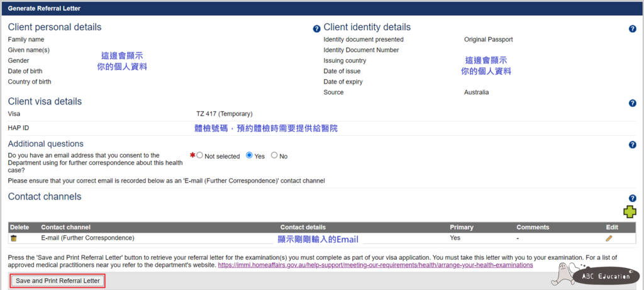Screen dimensions: 644x290
Task: Select the 'Yes' email consent radio
Action: tap(249, 155)
